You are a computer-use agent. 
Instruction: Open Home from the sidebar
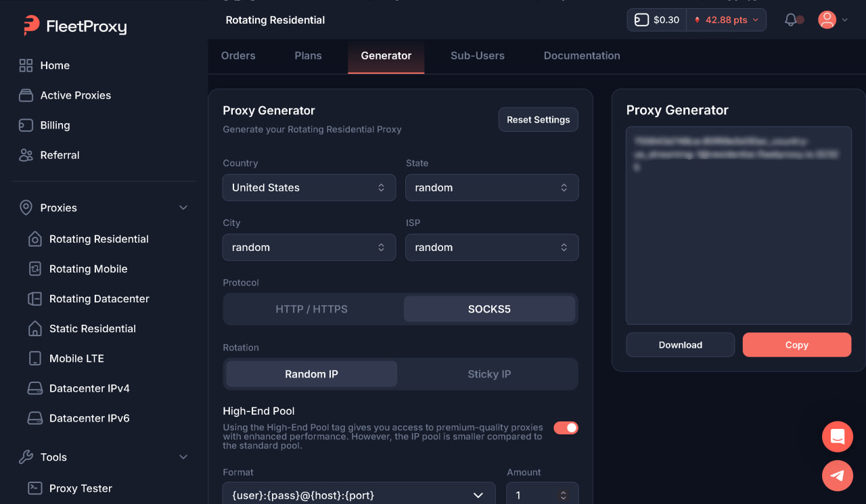[x=55, y=66]
